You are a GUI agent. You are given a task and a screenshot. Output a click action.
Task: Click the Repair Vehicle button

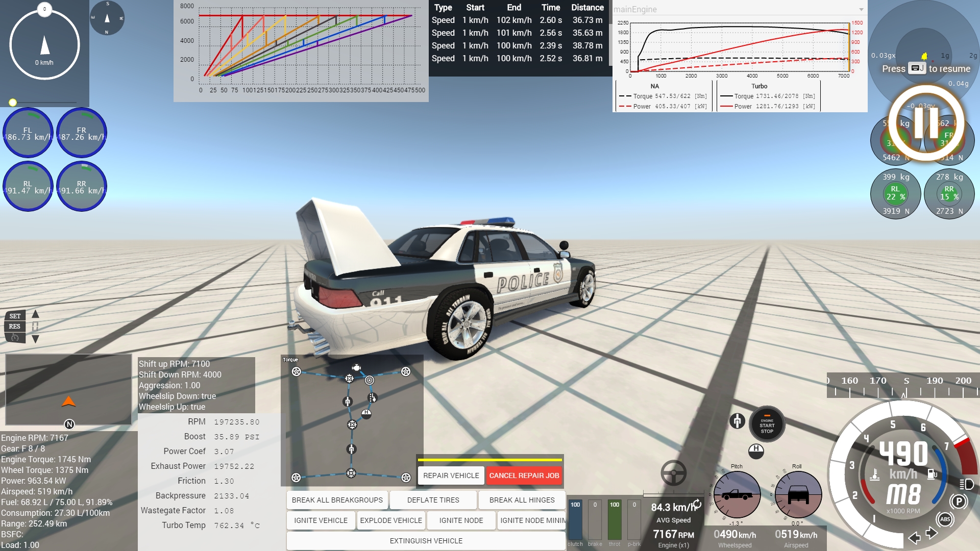451,475
